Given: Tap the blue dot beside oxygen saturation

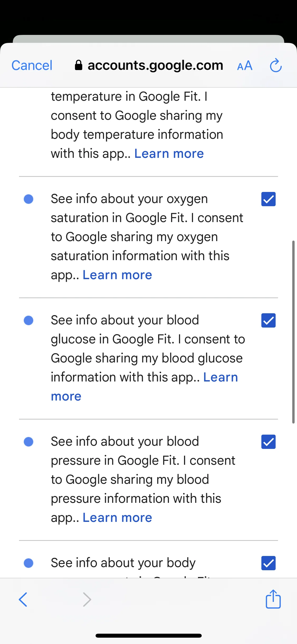Looking at the screenshot, I should click(x=29, y=199).
